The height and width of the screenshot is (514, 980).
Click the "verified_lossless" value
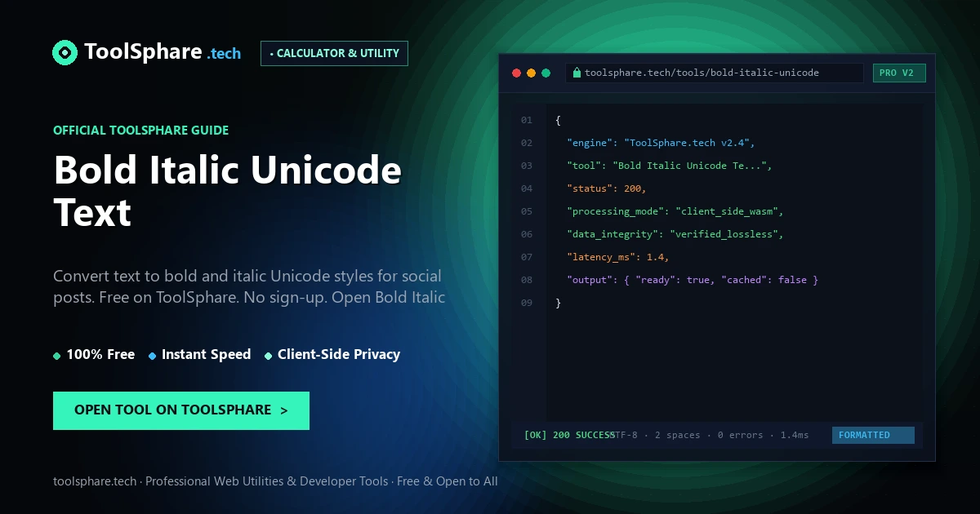click(724, 234)
